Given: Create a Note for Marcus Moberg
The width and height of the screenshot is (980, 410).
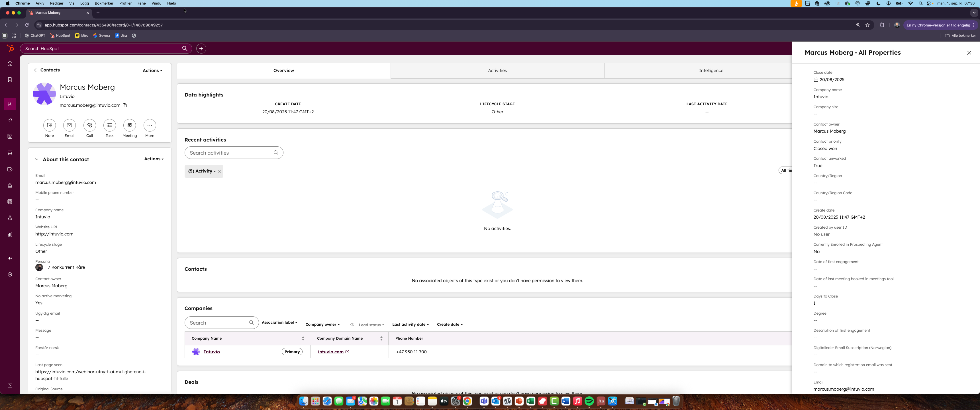Looking at the screenshot, I should pyautogui.click(x=50, y=125).
